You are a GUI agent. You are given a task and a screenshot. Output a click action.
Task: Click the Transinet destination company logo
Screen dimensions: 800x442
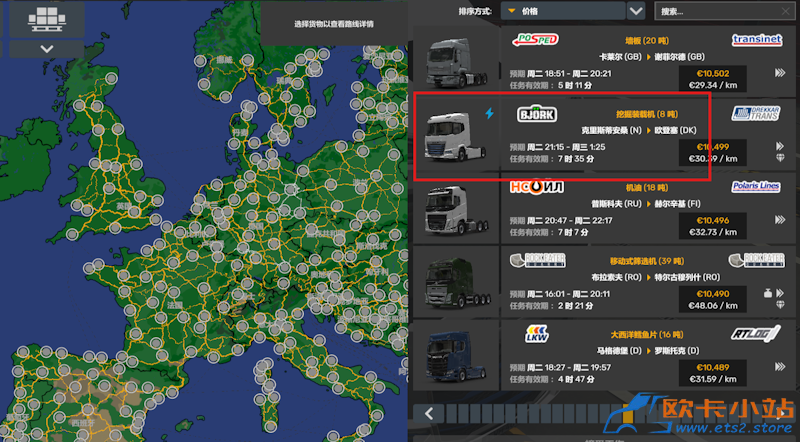coord(755,39)
